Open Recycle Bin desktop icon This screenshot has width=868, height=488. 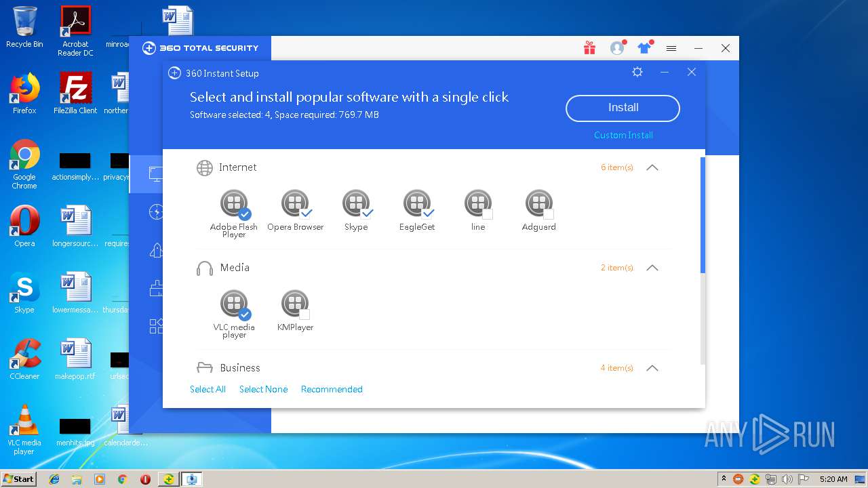click(x=24, y=27)
